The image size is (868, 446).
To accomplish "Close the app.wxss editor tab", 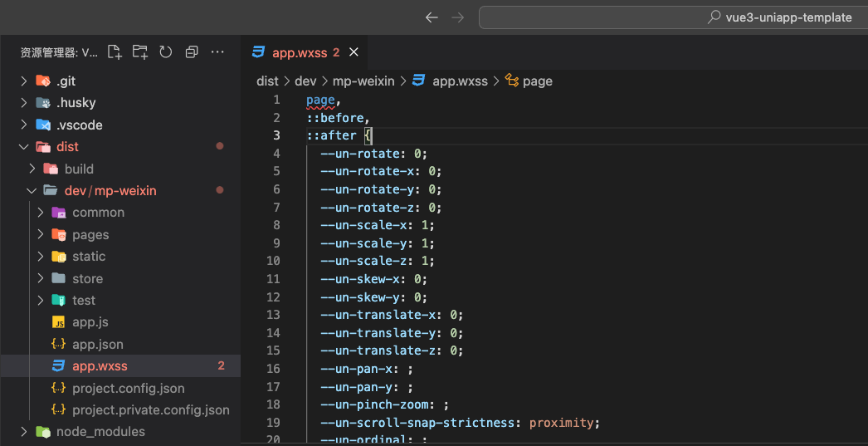I will 354,52.
